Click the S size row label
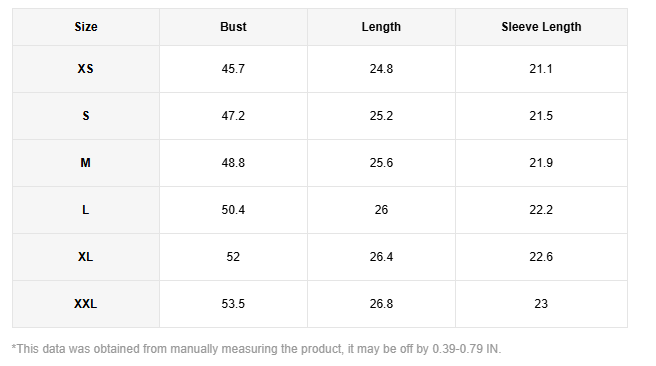The image size is (656, 366). tap(86, 116)
